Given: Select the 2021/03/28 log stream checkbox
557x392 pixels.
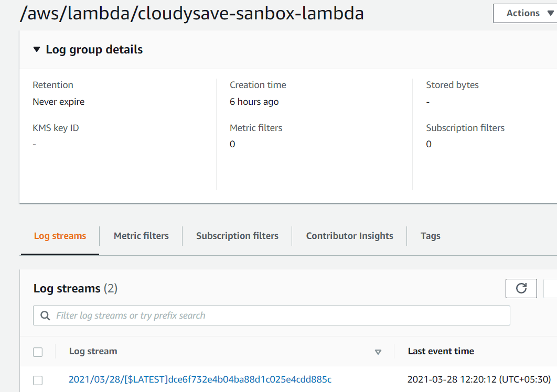Looking at the screenshot, I should pyautogui.click(x=38, y=380).
